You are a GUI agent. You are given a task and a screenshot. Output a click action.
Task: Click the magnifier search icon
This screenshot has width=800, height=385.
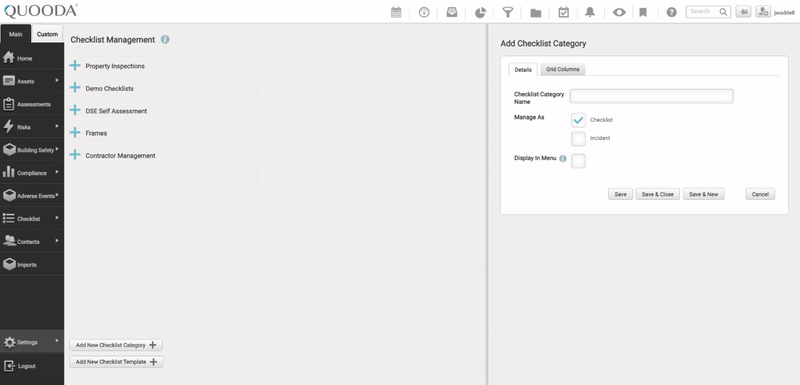coord(723,12)
